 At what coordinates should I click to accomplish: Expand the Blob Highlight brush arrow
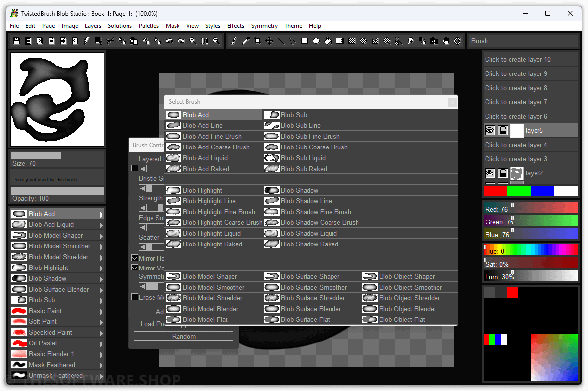point(101,268)
